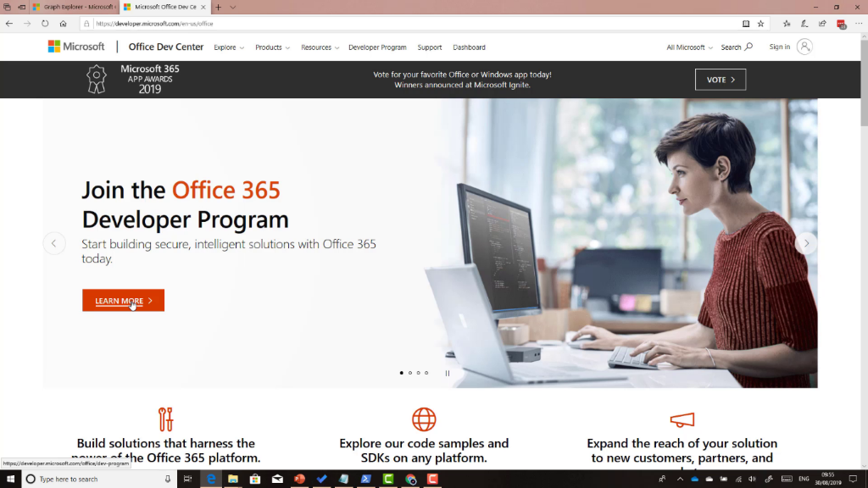The width and height of the screenshot is (868, 488).
Task: Pause the carousel slideshow
Action: pos(448,374)
